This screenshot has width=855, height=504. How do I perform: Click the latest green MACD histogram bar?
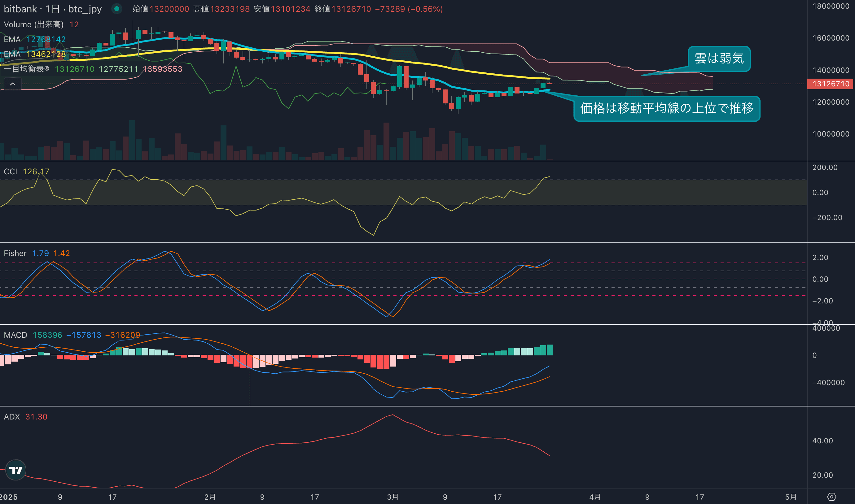(x=550, y=350)
